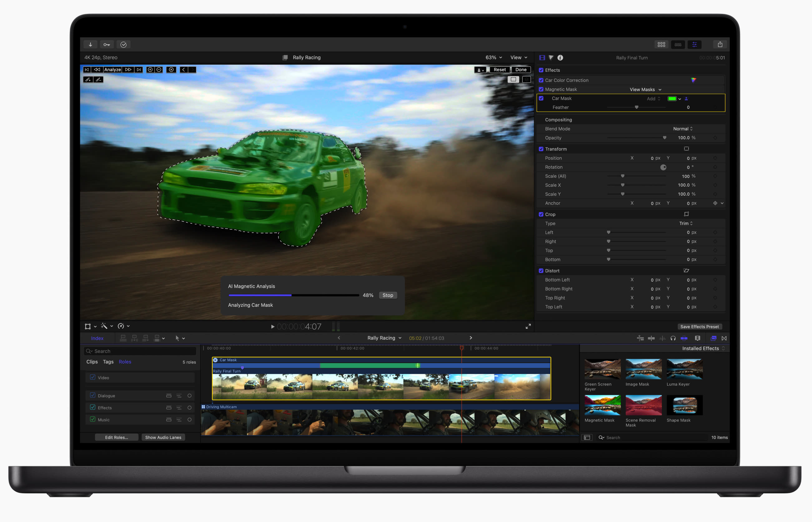Screen dimensions: 812x522
Task: Open the Retime speedometer menu below the viewer
Action: point(121,326)
